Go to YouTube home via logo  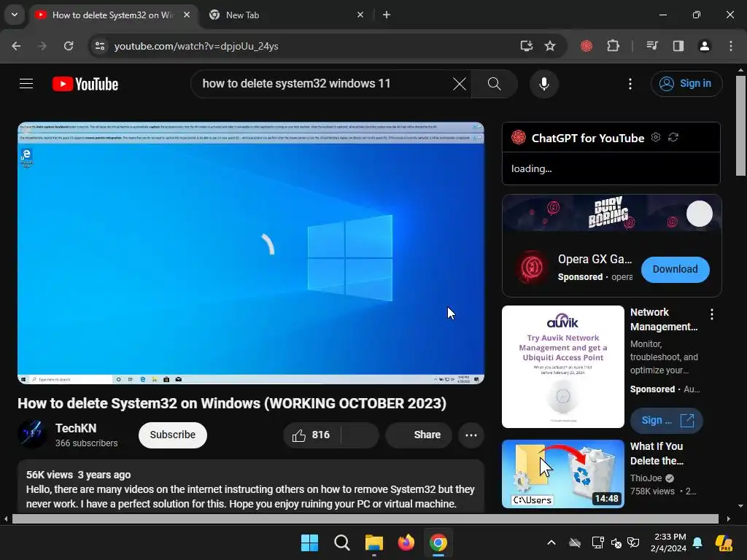point(85,84)
